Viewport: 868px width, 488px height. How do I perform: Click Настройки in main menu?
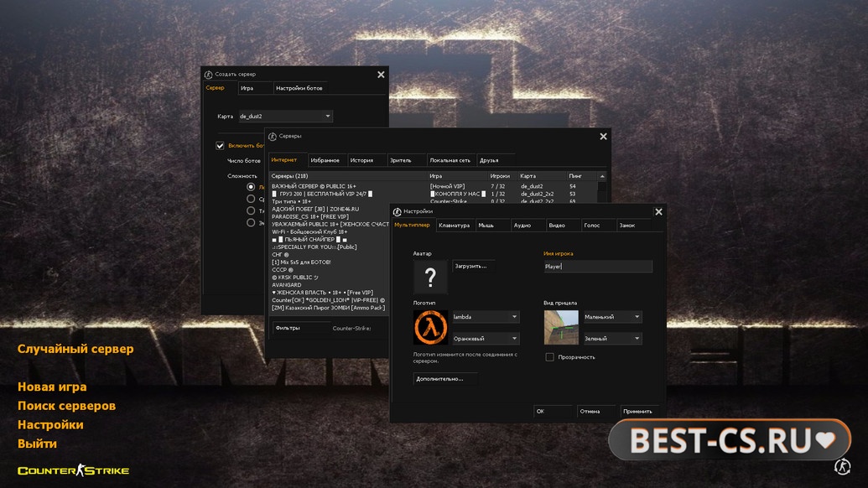point(50,424)
